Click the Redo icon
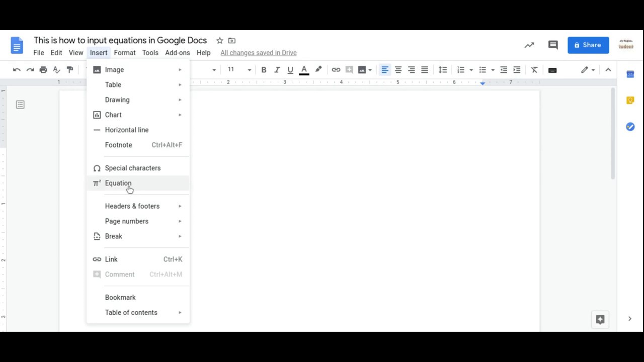644x362 pixels. (30, 70)
